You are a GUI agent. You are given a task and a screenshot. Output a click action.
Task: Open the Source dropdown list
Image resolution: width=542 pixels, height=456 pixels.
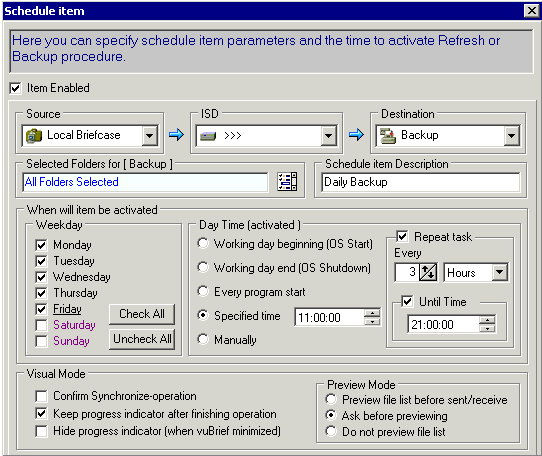(149, 135)
